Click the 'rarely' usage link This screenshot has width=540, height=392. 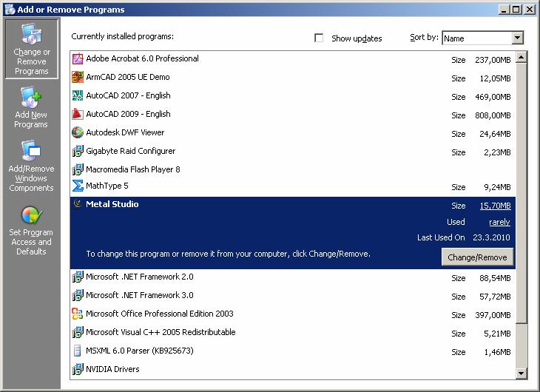click(499, 222)
